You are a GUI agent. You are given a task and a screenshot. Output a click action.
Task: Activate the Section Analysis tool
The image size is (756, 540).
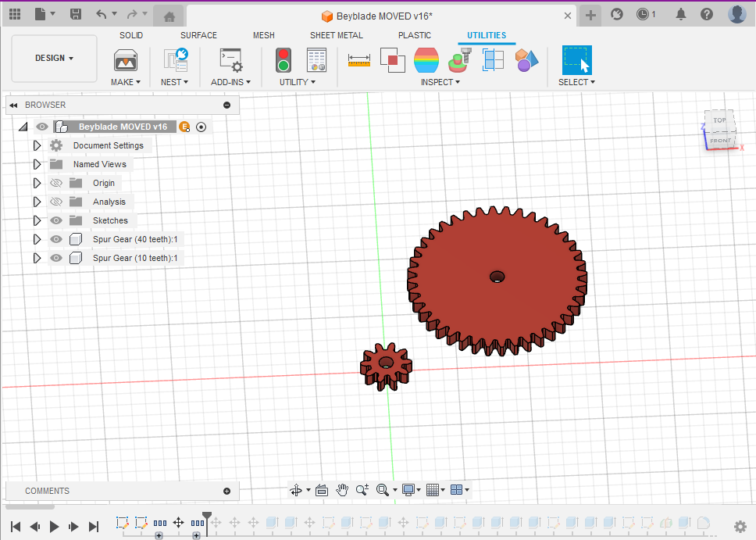459,59
